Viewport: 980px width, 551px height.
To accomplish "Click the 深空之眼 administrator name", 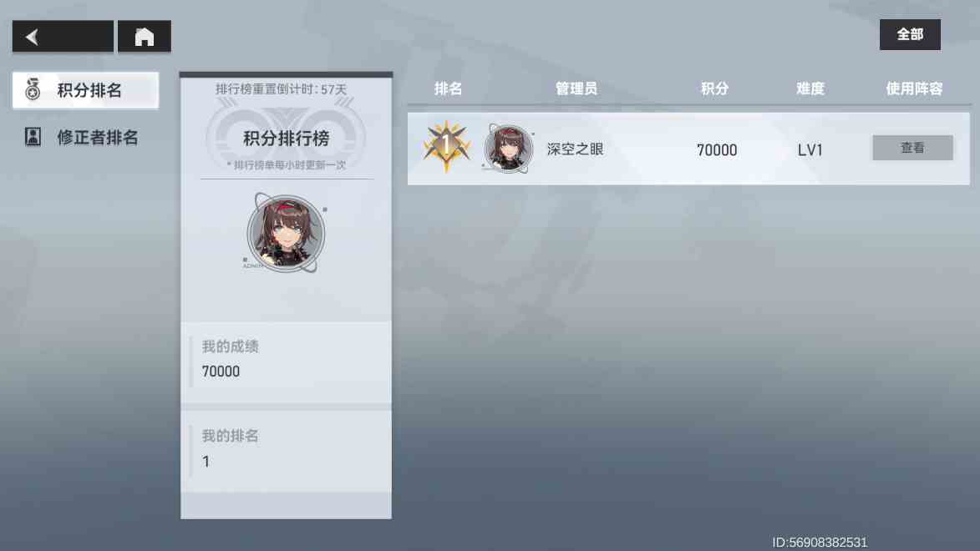I will (575, 149).
